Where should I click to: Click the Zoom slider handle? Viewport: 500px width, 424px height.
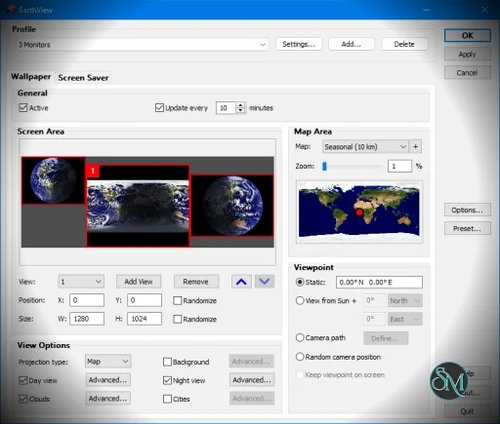pos(325,166)
